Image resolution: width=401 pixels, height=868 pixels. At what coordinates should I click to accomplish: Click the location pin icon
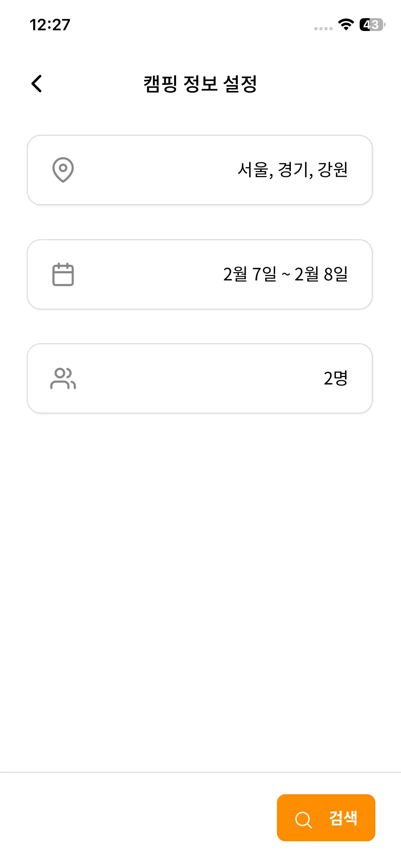[63, 170]
